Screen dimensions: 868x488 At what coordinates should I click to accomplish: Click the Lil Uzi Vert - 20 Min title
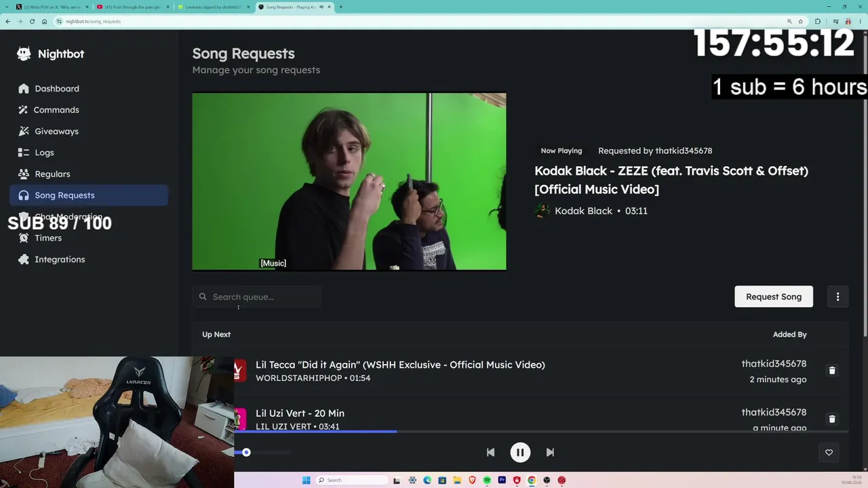pyautogui.click(x=300, y=413)
